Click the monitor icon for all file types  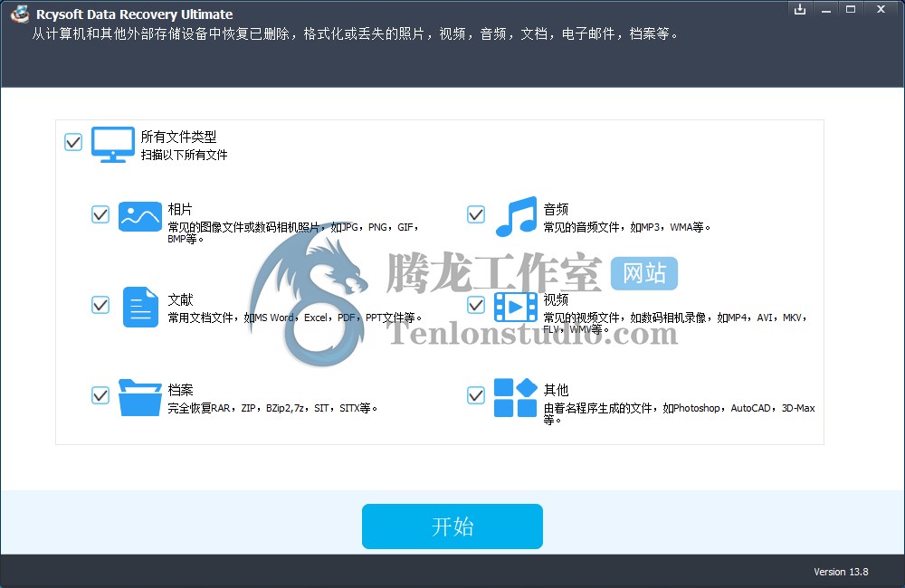112,144
